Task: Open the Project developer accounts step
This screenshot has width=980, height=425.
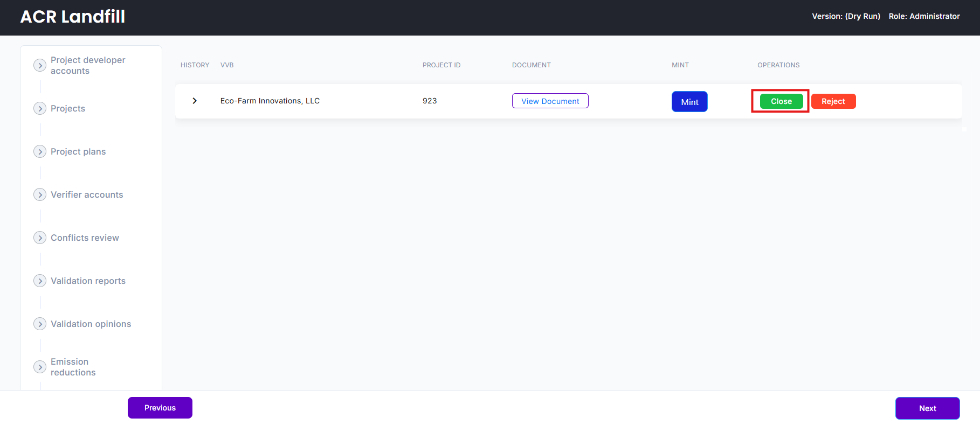Action: pos(88,65)
